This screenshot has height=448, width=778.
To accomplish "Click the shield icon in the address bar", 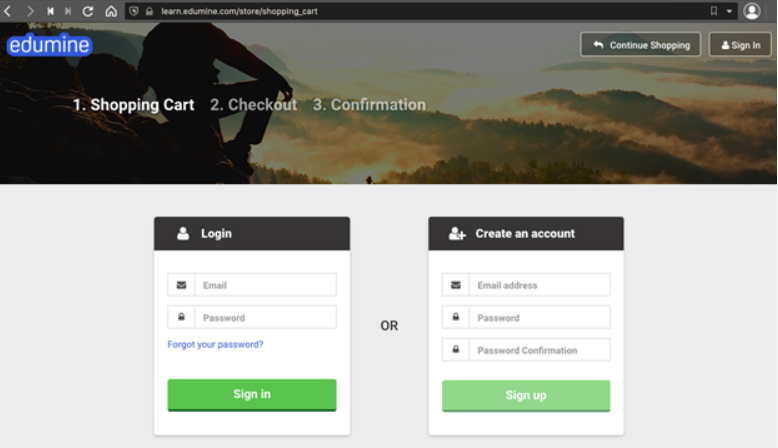I will [x=134, y=11].
